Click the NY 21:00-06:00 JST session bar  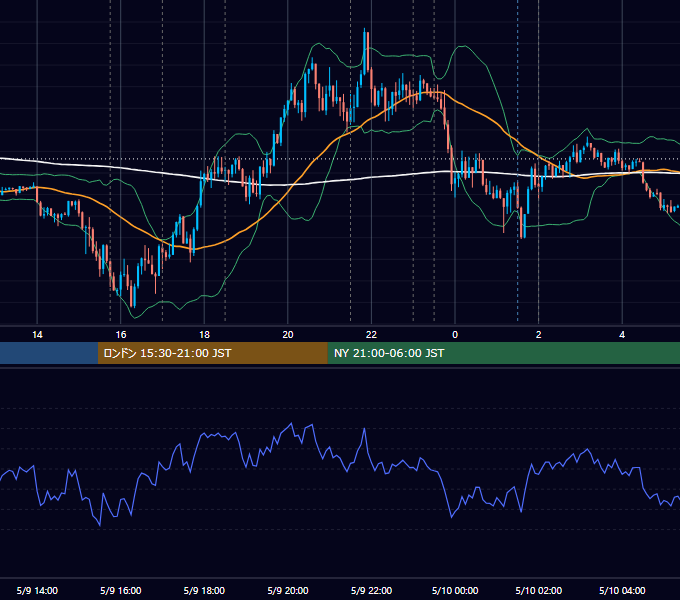point(503,353)
